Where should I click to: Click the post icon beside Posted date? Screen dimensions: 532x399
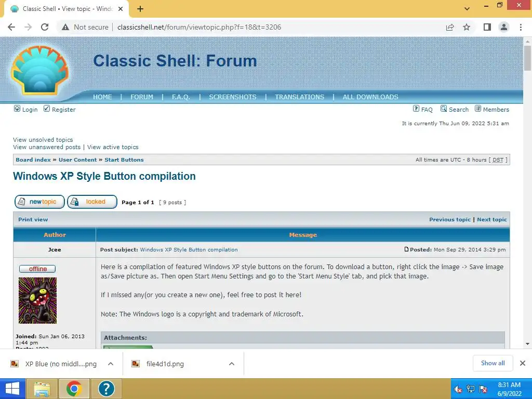pos(406,249)
